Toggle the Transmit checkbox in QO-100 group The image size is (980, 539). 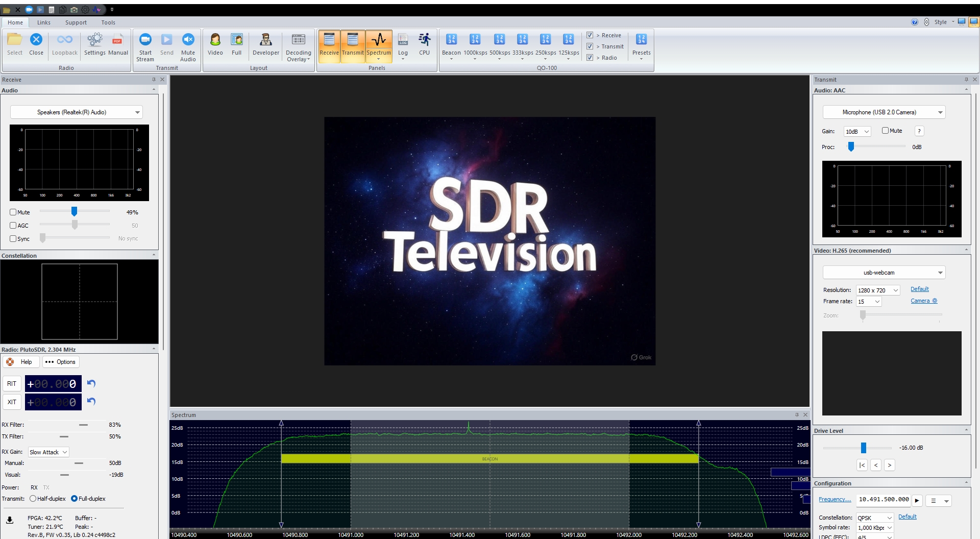[590, 46]
